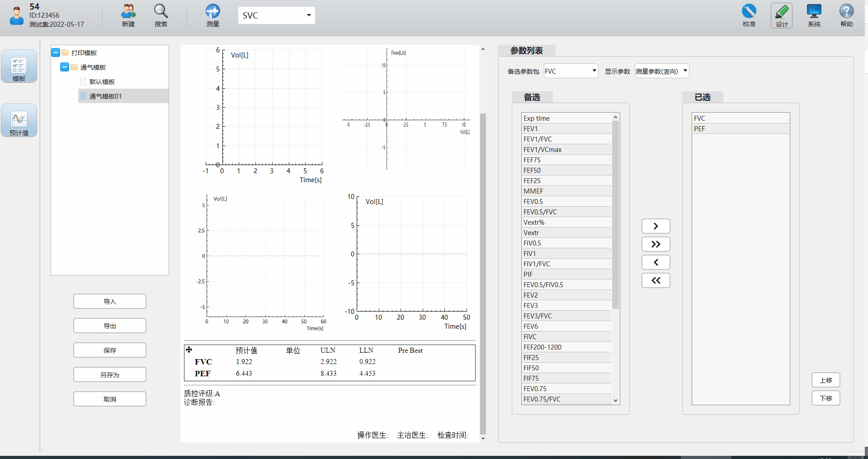The image size is (868, 459).
Task: Select MMEF in candidate list
Action: coord(567,191)
